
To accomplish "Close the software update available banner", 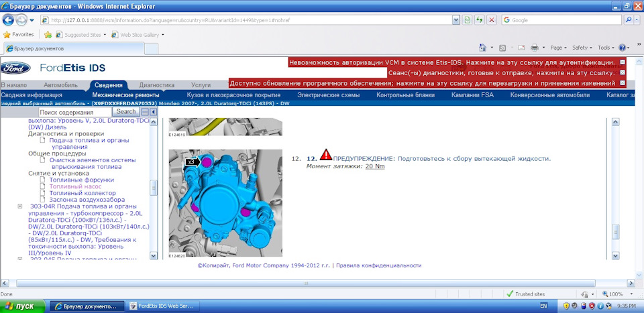I will pyautogui.click(x=623, y=83).
